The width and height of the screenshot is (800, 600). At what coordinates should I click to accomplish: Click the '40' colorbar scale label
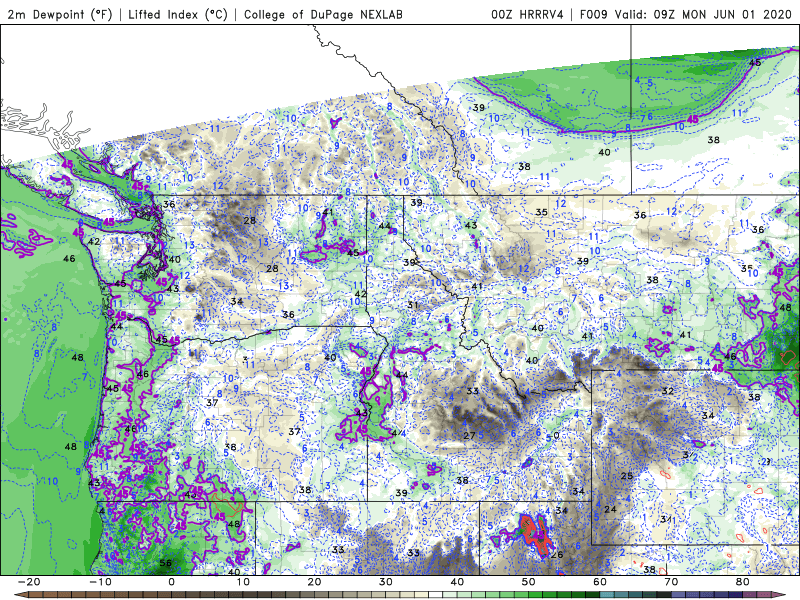[x=457, y=582]
